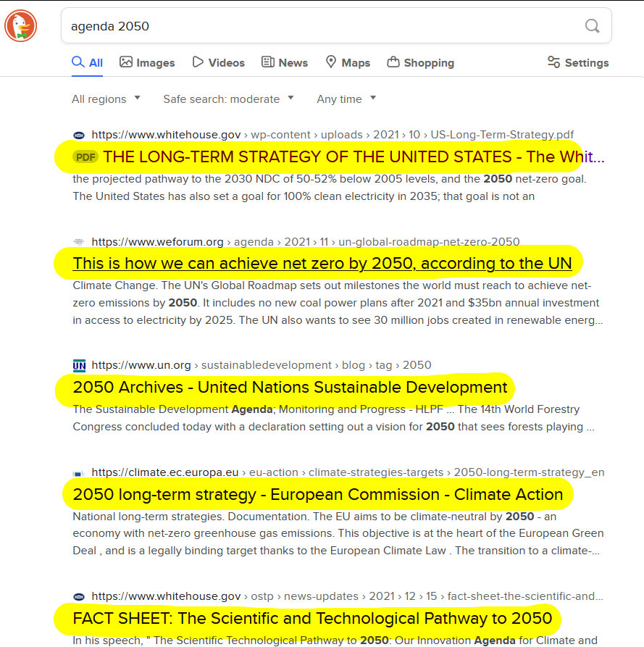Expand the All regions dropdown

(x=106, y=99)
